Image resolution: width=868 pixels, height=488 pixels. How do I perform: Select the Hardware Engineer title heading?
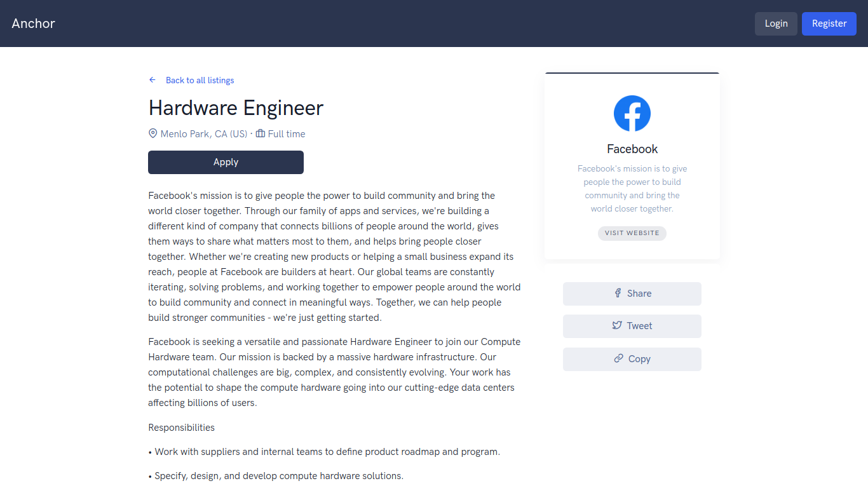click(236, 108)
